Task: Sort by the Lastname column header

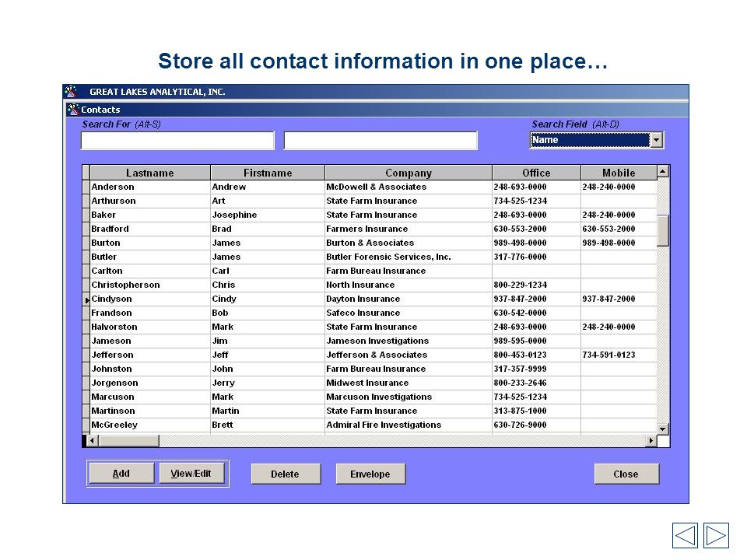Action: pyautogui.click(x=150, y=173)
